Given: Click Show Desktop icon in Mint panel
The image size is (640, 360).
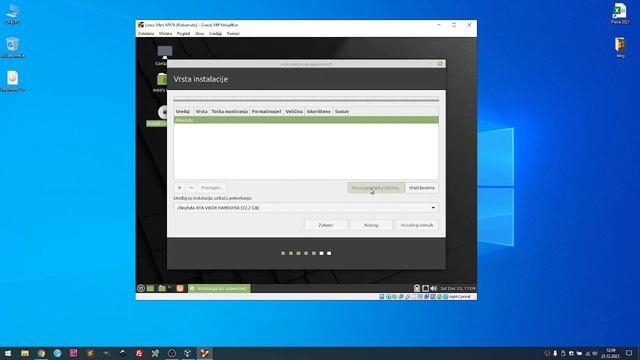Looking at the screenshot, I should pyautogui.click(x=151, y=288).
